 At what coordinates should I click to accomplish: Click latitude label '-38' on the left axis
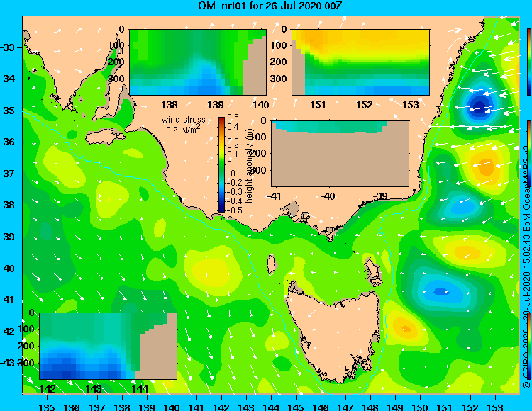(x=9, y=205)
